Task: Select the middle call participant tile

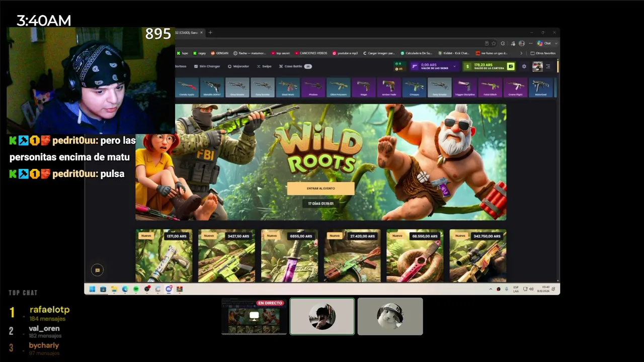Action: tap(322, 316)
